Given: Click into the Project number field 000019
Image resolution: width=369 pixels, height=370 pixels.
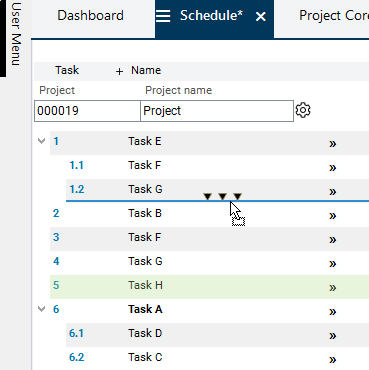Looking at the screenshot, I should [87, 111].
